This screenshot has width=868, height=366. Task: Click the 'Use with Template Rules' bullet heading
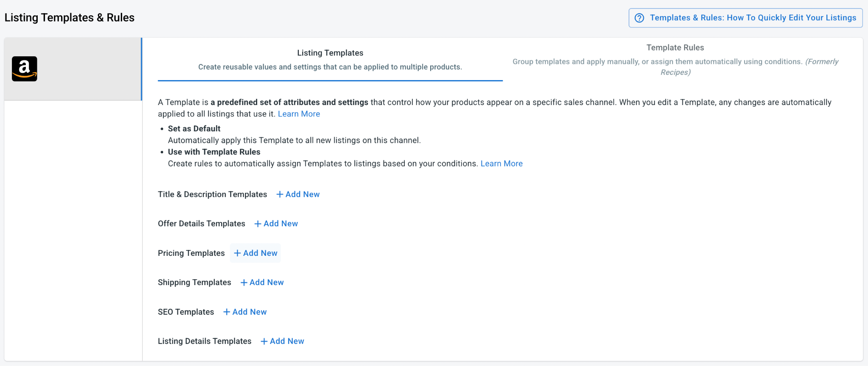(214, 152)
